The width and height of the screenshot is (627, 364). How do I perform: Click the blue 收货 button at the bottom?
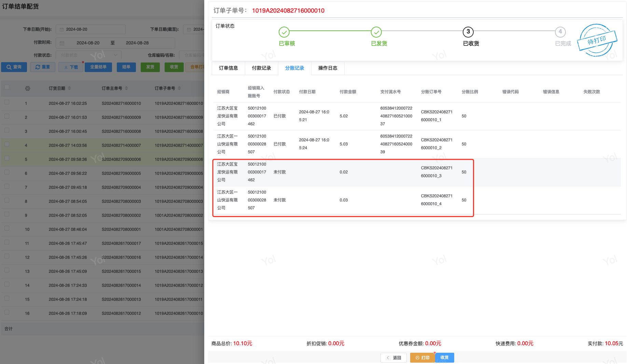tap(444, 358)
